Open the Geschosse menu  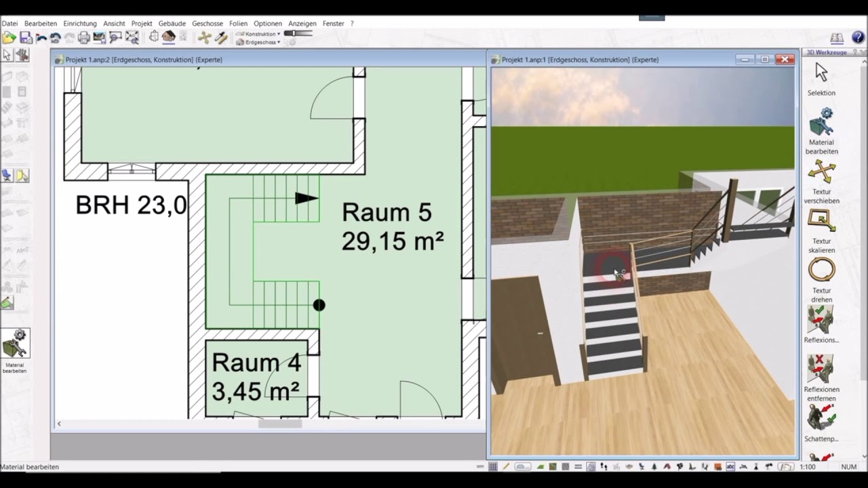coord(208,23)
